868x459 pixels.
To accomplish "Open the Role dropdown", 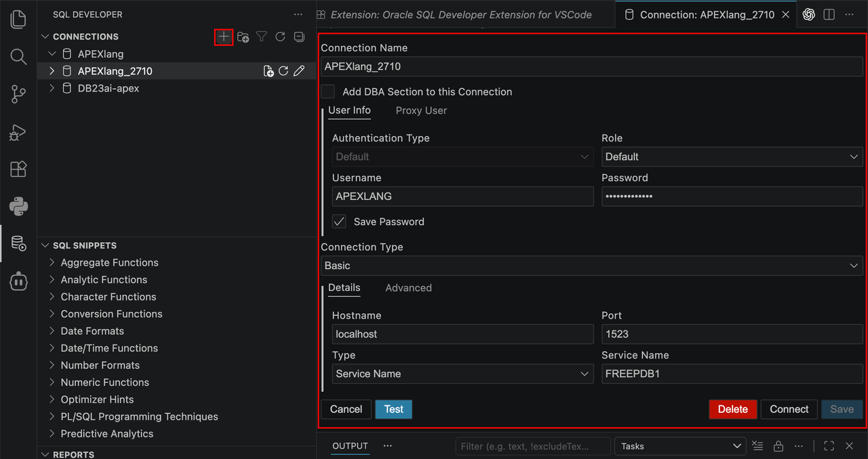I will pos(732,157).
